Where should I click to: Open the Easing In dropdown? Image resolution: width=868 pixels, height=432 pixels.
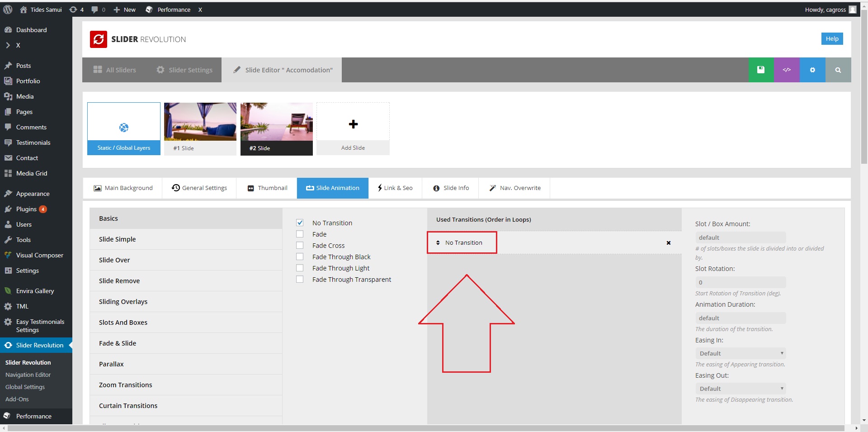click(741, 353)
